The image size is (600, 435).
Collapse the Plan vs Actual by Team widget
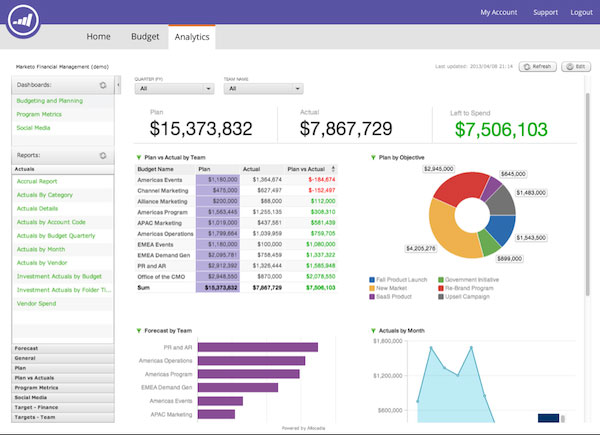[139, 157]
